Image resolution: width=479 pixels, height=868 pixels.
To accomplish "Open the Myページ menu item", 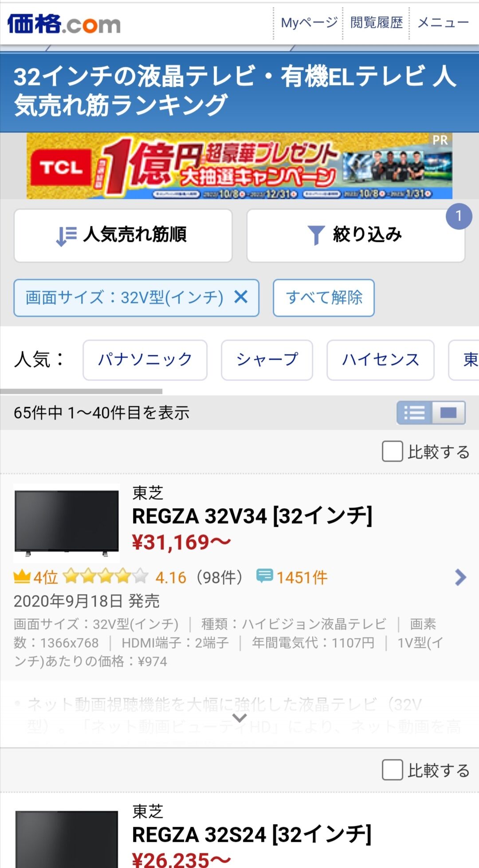I will 309,23.
